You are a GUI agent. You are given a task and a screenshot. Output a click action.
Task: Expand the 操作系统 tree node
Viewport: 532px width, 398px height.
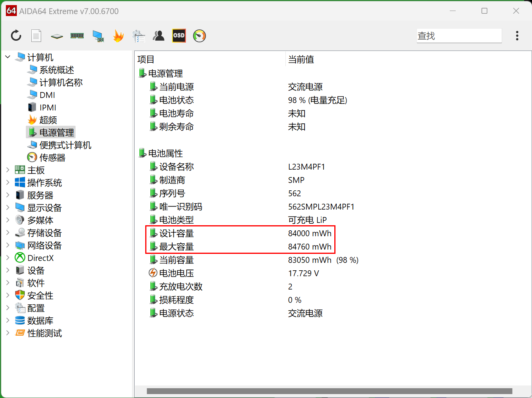(x=8, y=183)
